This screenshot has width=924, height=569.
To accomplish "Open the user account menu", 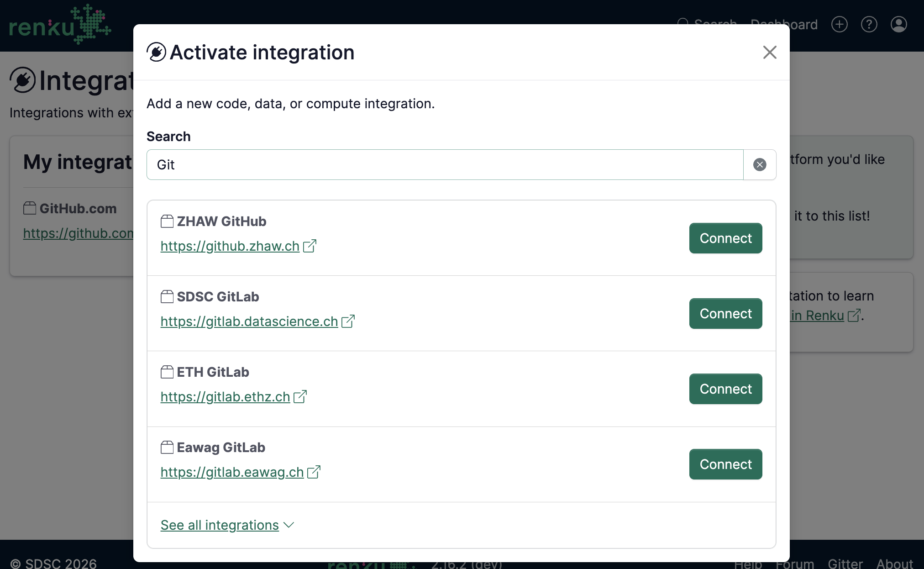I will point(898,25).
